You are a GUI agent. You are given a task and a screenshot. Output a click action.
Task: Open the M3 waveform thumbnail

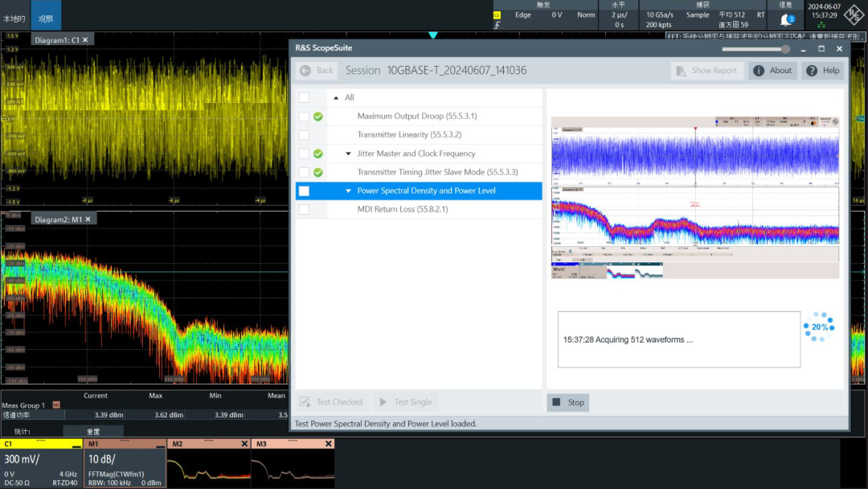(293, 469)
